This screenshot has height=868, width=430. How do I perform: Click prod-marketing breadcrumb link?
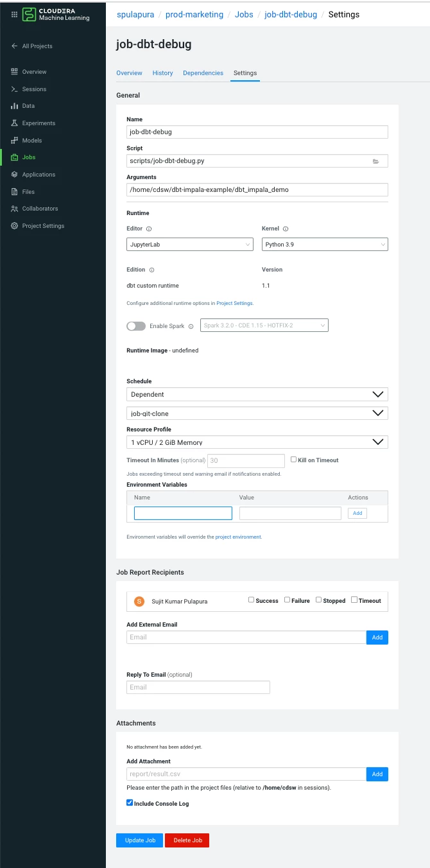click(194, 14)
